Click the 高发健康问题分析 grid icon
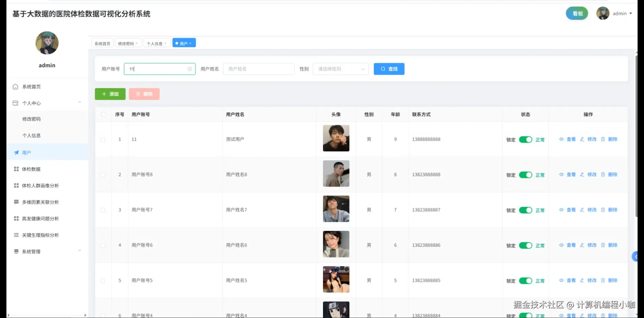644x318 pixels. (x=16, y=219)
